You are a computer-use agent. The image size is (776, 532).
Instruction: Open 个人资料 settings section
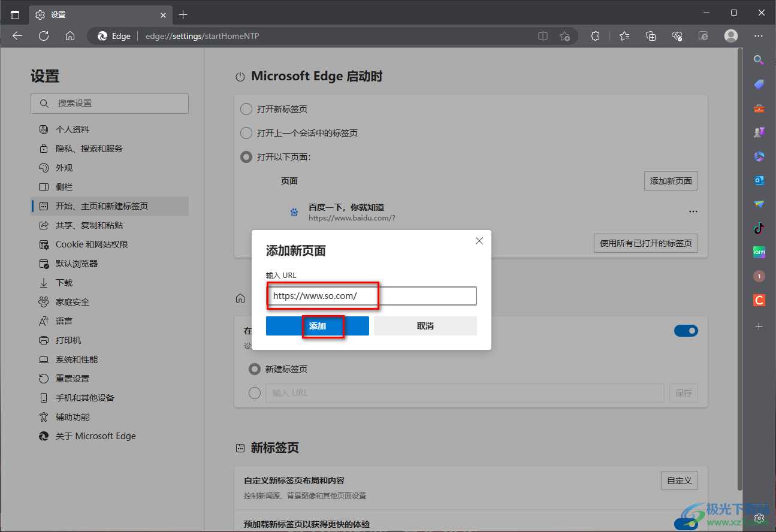[110, 129]
